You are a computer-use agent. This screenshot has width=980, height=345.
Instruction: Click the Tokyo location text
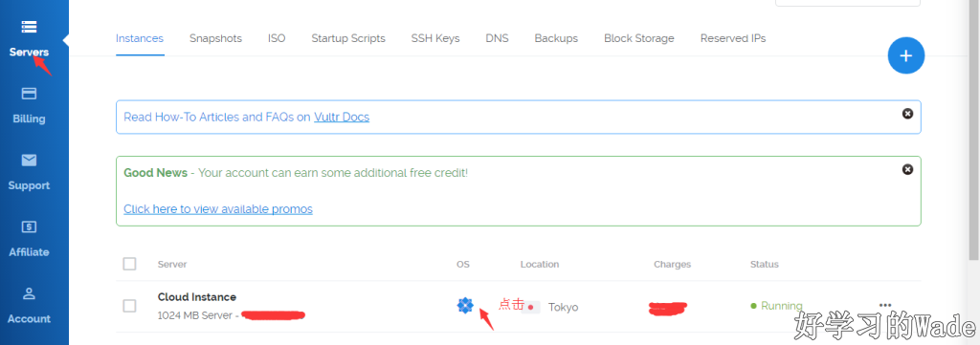coord(563,307)
